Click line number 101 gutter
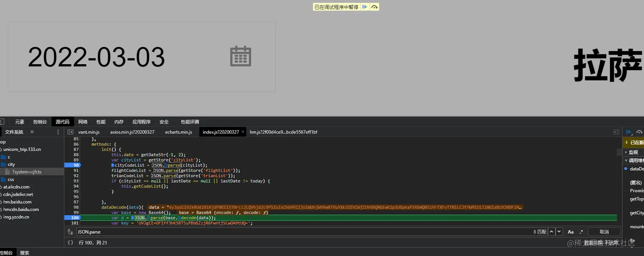 click(x=75, y=223)
